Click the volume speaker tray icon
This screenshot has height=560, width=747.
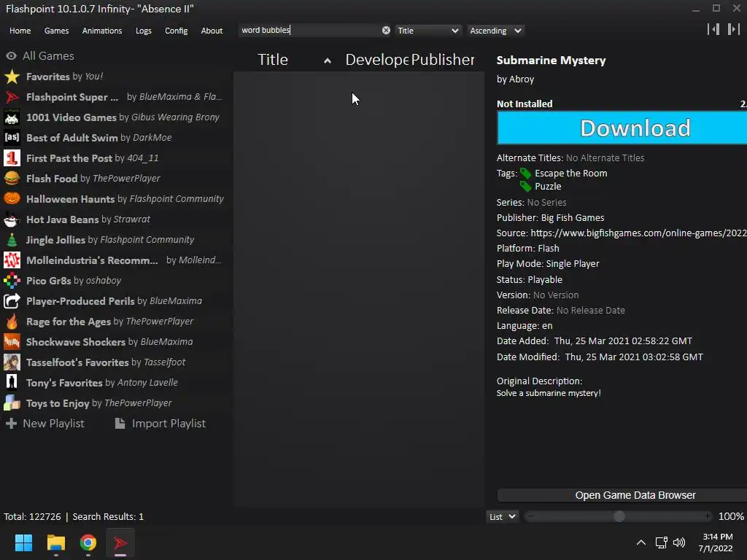coord(679,542)
